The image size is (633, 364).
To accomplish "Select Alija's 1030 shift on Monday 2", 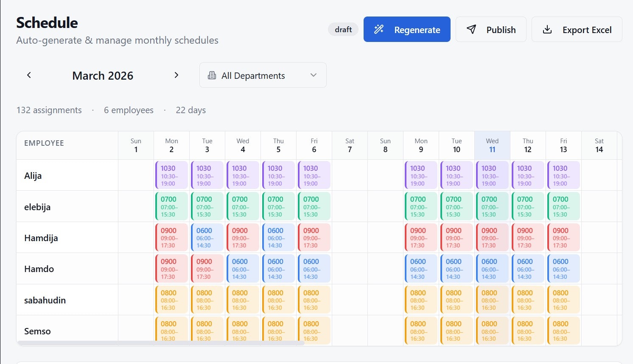I will [171, 175].
